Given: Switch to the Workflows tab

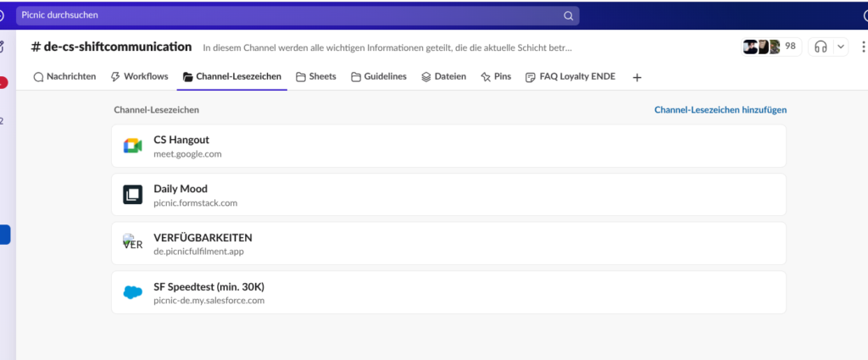Looking at the screenshot, I should pyautogui.click(x=140, y=76).
